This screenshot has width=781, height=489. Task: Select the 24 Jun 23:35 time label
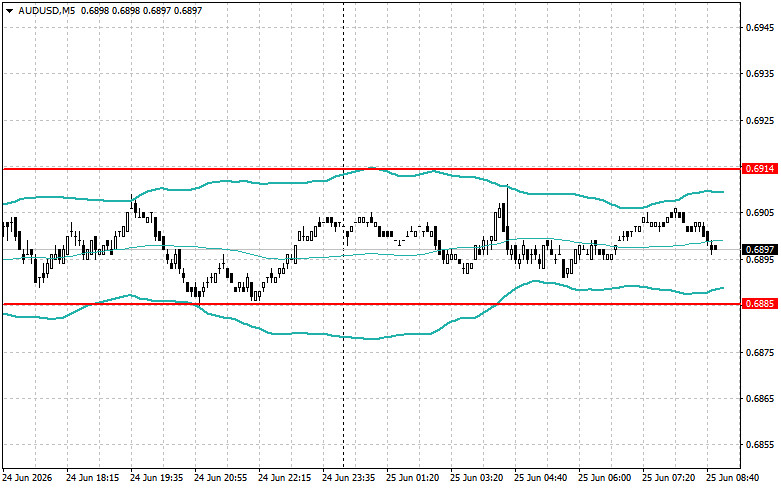pos(349,478)
